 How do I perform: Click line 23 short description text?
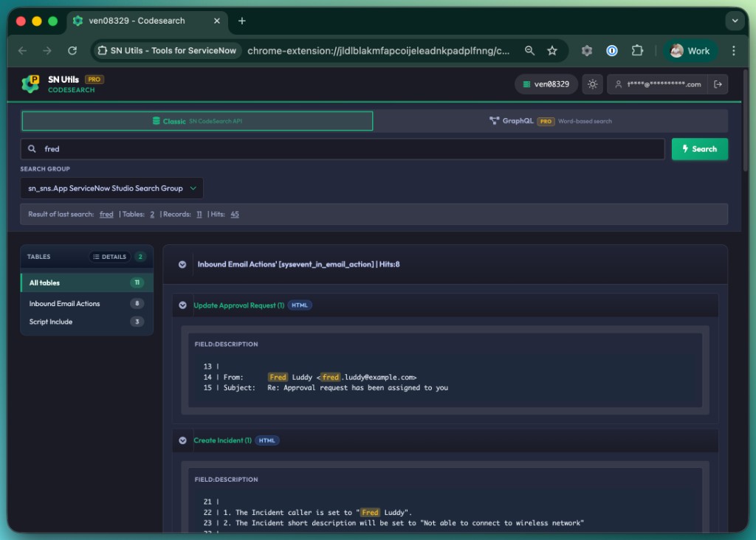tap(403, 523)
